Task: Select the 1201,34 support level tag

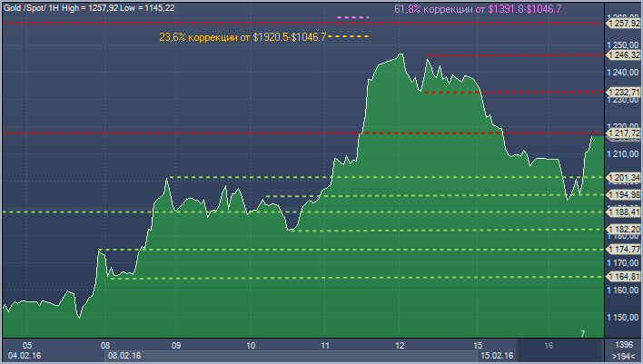Action: click(x=624, y=177)
